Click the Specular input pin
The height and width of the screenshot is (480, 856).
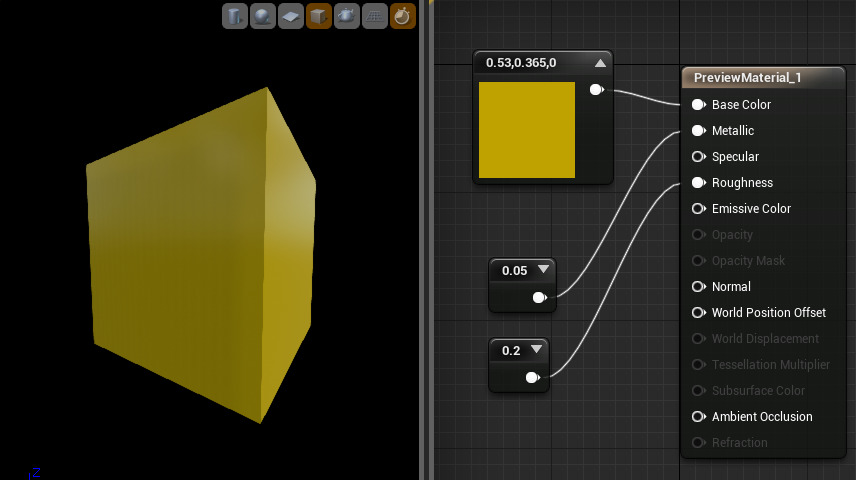pos(698,157)
